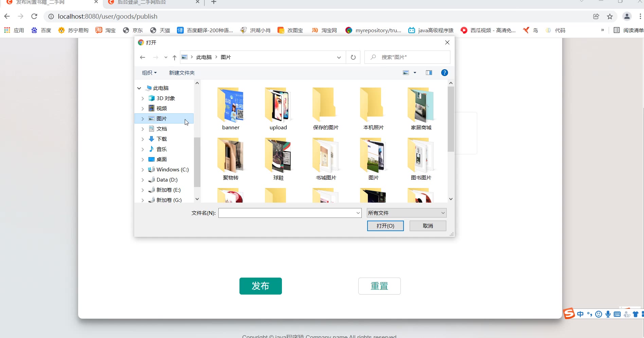Go back in file dialog history

(143, 57)
